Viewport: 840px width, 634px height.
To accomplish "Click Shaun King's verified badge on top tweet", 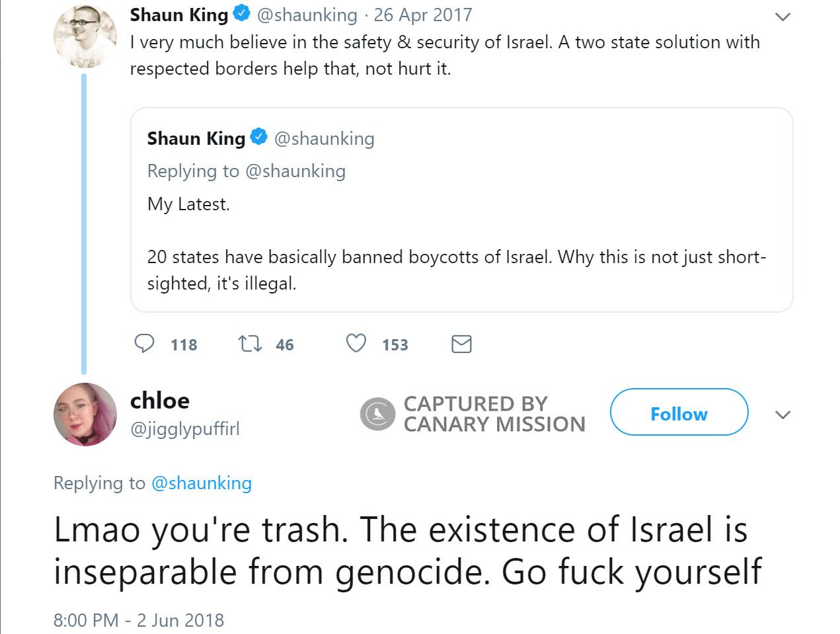I will (243, 14).
